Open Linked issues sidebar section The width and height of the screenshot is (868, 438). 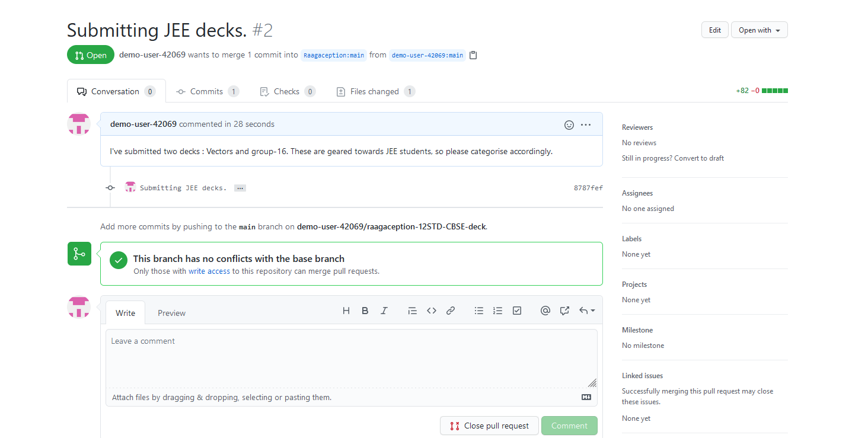coord(643,376)
